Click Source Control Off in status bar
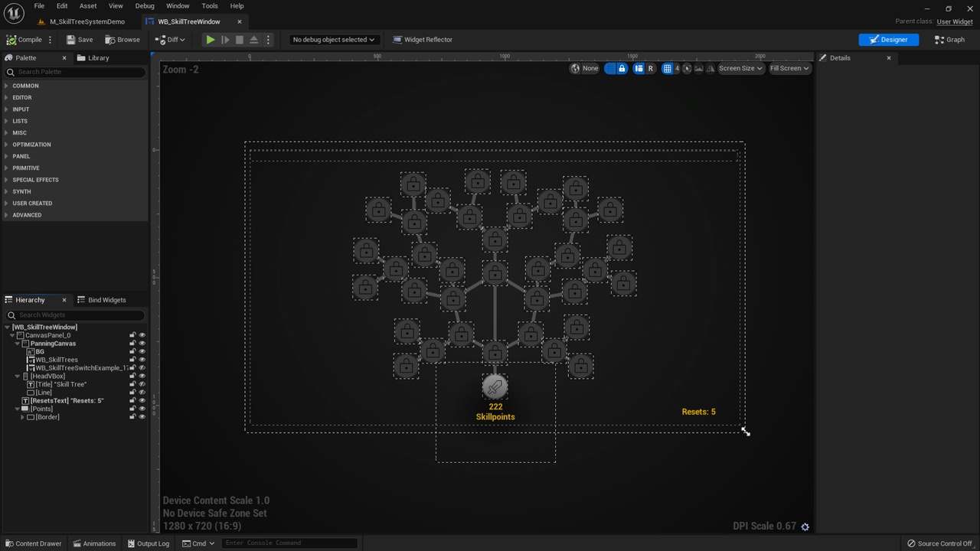Image resolution: width=980 pixels, height=551 pixels. coord(939,543)
